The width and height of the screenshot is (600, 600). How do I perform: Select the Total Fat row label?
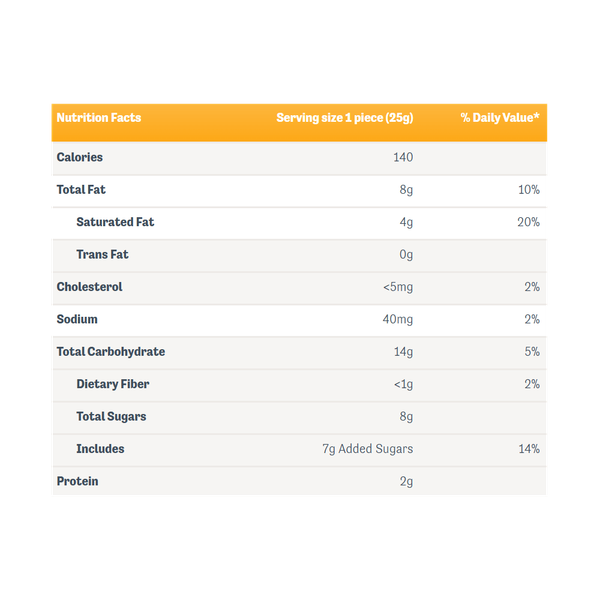(81, 189)
